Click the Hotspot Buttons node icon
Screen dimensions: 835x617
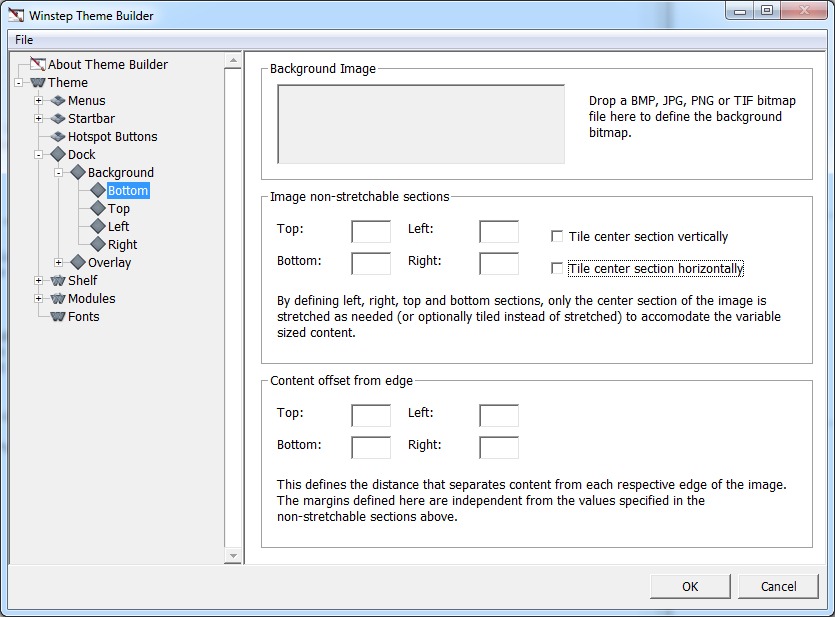(x=58, y=137)
